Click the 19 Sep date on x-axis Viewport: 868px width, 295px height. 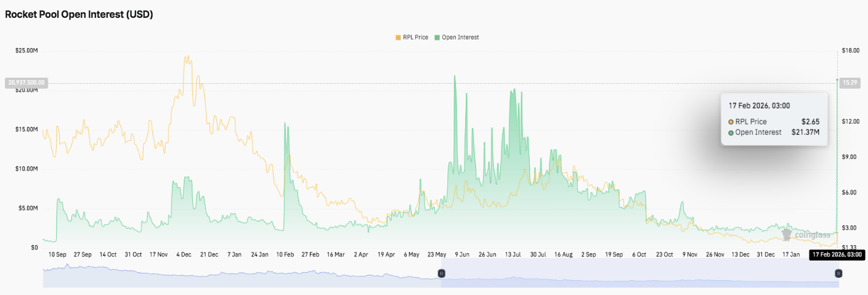613,254
